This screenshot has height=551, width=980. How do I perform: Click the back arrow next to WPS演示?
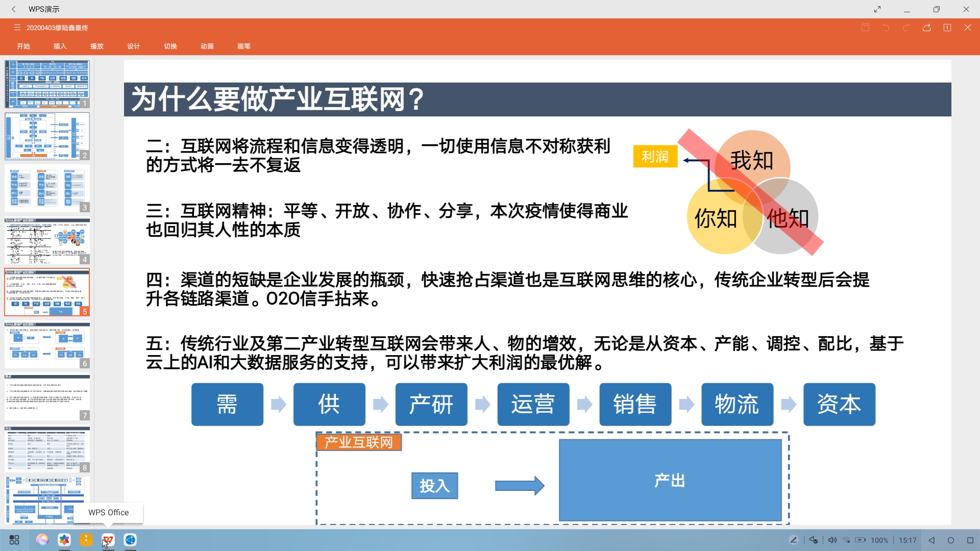(x=14, y=9)
